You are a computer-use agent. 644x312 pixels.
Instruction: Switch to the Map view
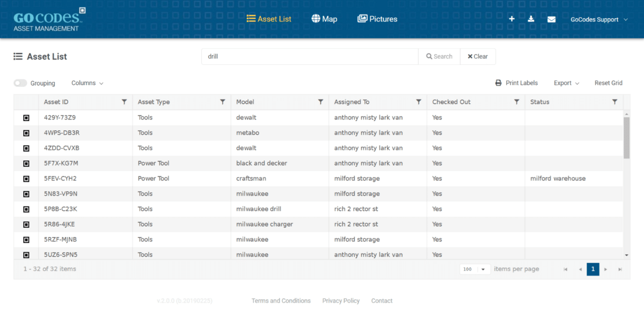[324, 19]
